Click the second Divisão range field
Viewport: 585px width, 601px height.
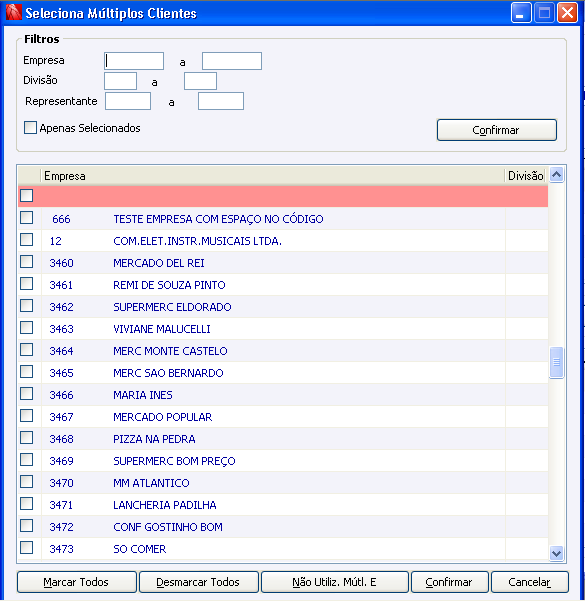coord(200,81)
